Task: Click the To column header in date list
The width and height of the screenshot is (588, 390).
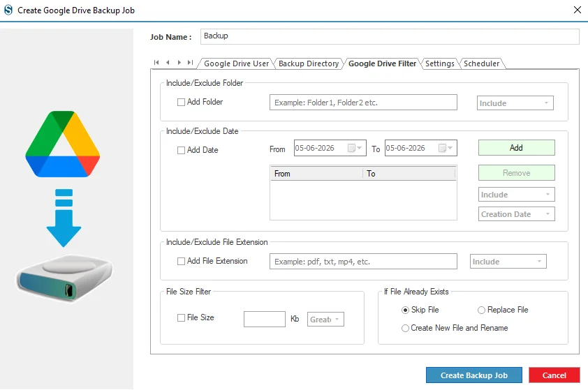Action: pos(409,174)
